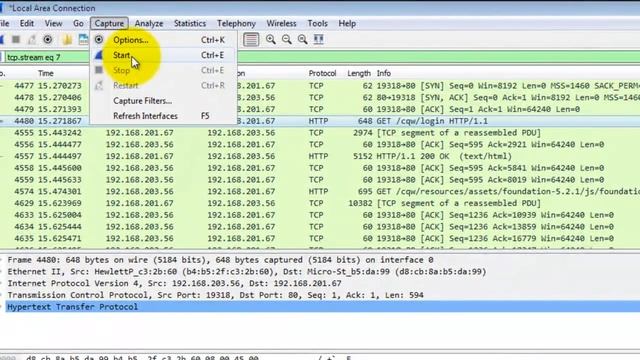Select Transmission Control Protocol detail row
Image resolution: width=640 pixels, height=360 pixels.
tap(320, 295)
